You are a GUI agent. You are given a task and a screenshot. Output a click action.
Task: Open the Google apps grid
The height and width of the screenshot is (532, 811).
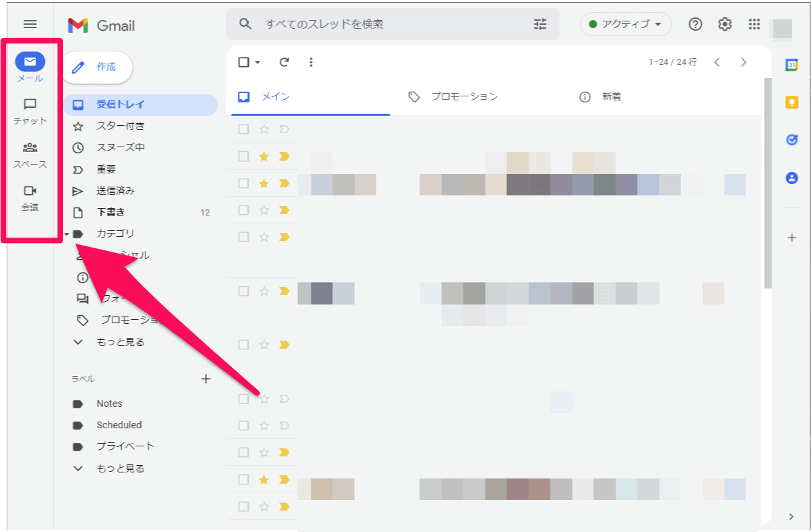pos(755,24)
